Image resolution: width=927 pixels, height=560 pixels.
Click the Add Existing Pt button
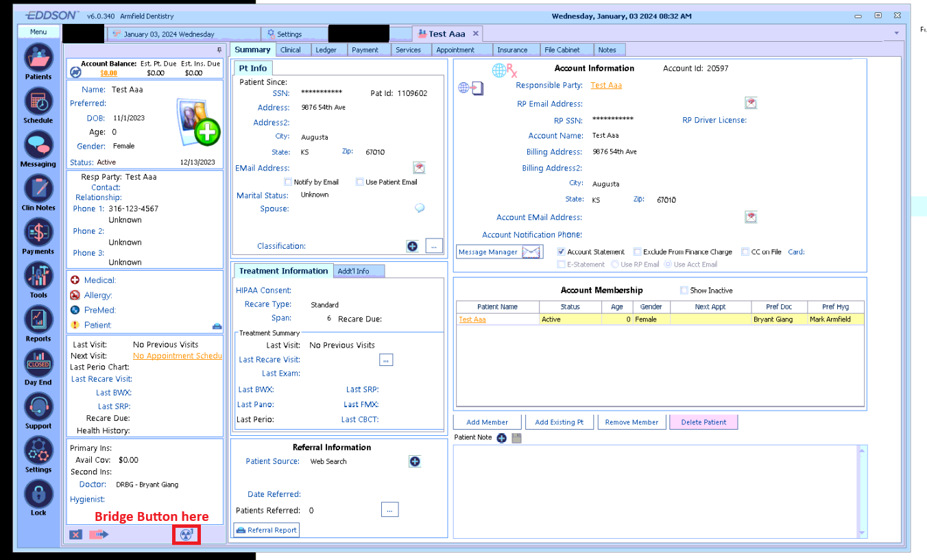pos(559,422)
